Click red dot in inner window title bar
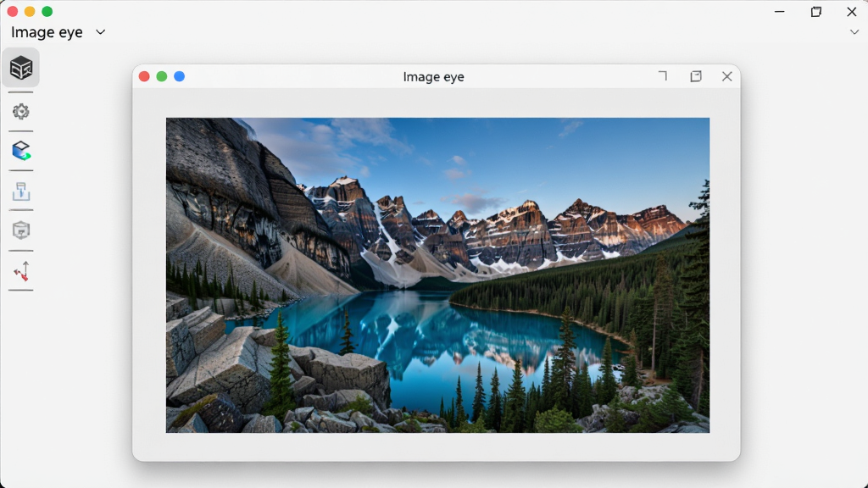 pos(144,76)
